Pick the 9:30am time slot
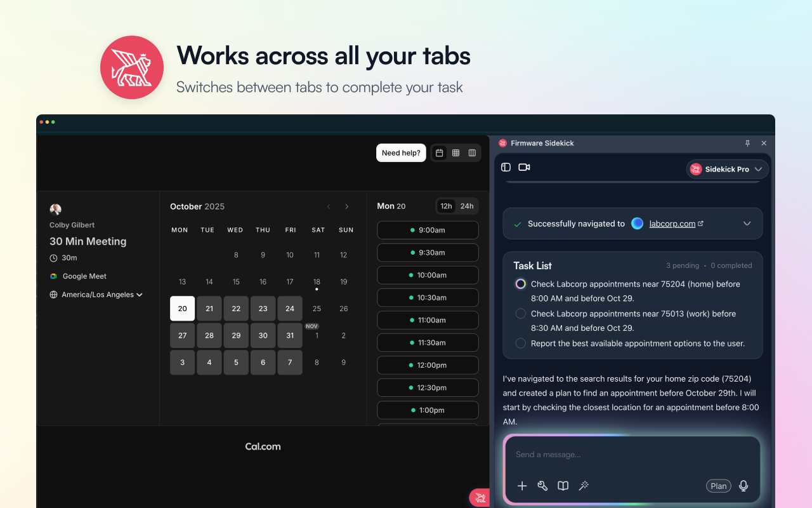812x508 pixels. pos(428,253)
